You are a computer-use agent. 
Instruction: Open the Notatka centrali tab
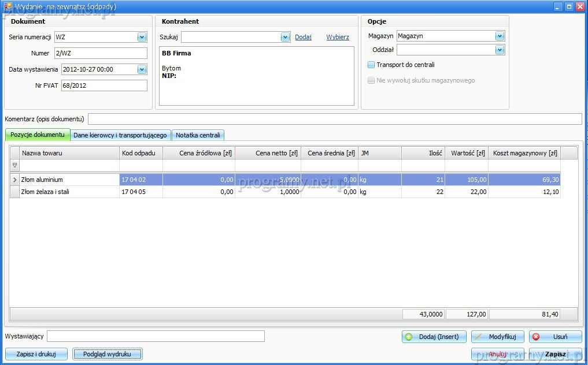coord(198,135)
